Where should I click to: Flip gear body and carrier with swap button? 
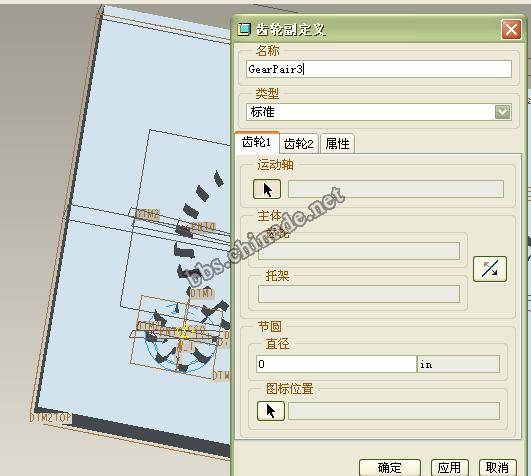[490, 269]
